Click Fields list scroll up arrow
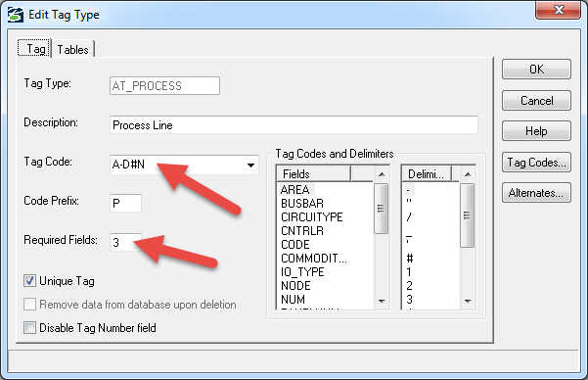Image resolution: width=588 pixels, height=380 pixels. [x=382, y=174]
